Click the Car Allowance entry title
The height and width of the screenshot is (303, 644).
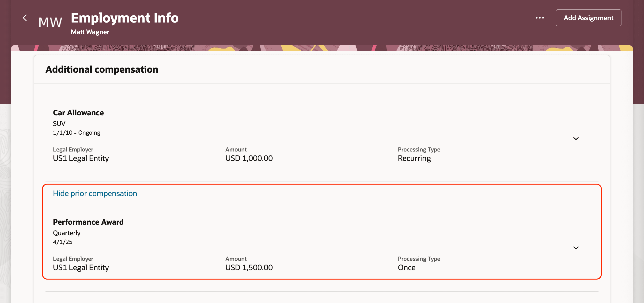coord(78,113)
